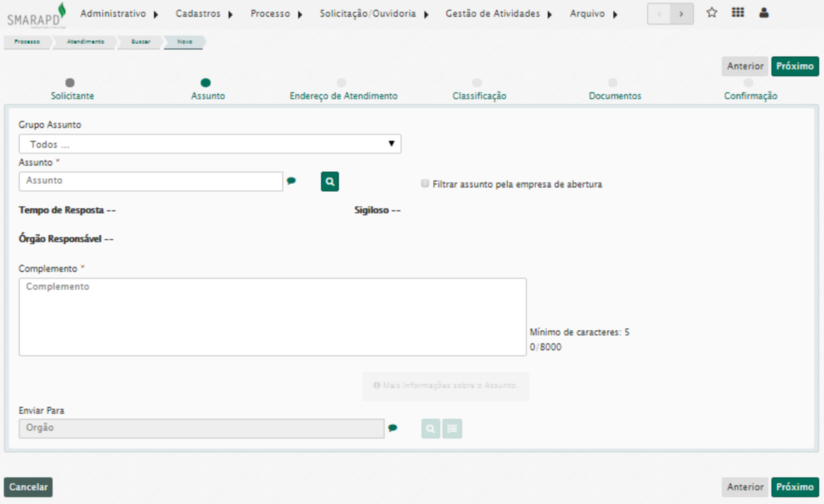Open the Solicitação/Ouvidoria menu

coord(373,15)
